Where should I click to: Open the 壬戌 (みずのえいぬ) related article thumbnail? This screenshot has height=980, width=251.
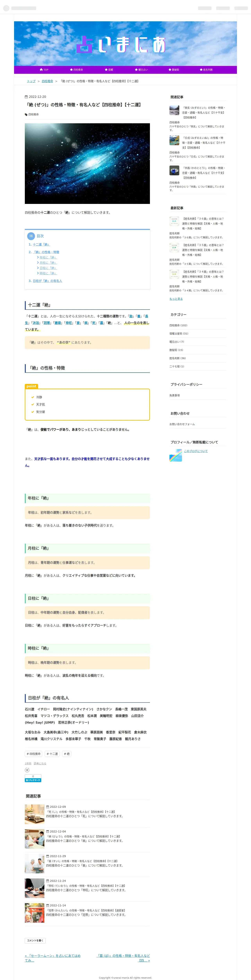(174, 140)
